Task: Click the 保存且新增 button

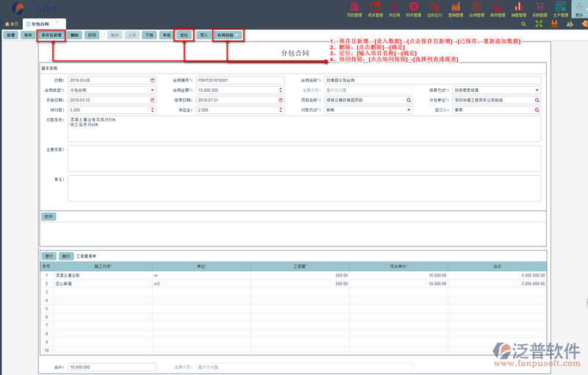Action: click(51, 35)
